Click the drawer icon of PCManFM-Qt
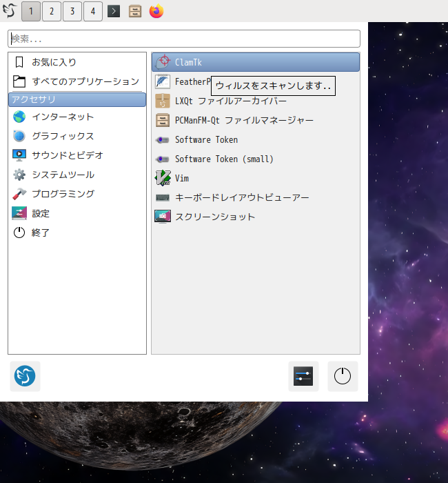The width and height of the screenshot is (448, 483). coord(163,120)
